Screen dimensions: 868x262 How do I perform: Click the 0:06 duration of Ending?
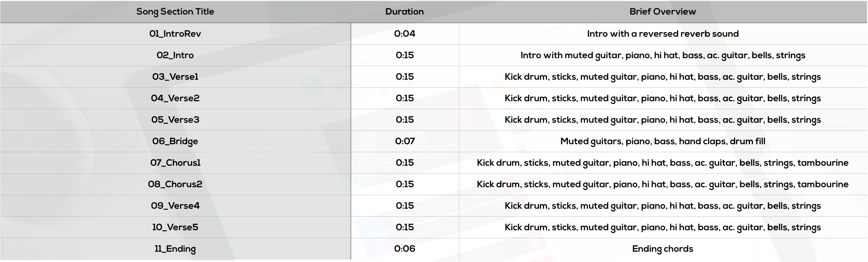(404, 249)
